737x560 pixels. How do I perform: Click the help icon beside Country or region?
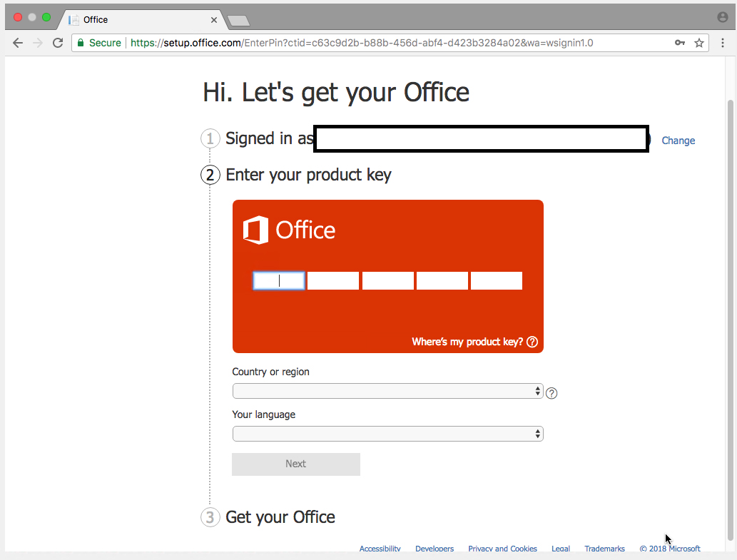point(552,393)
